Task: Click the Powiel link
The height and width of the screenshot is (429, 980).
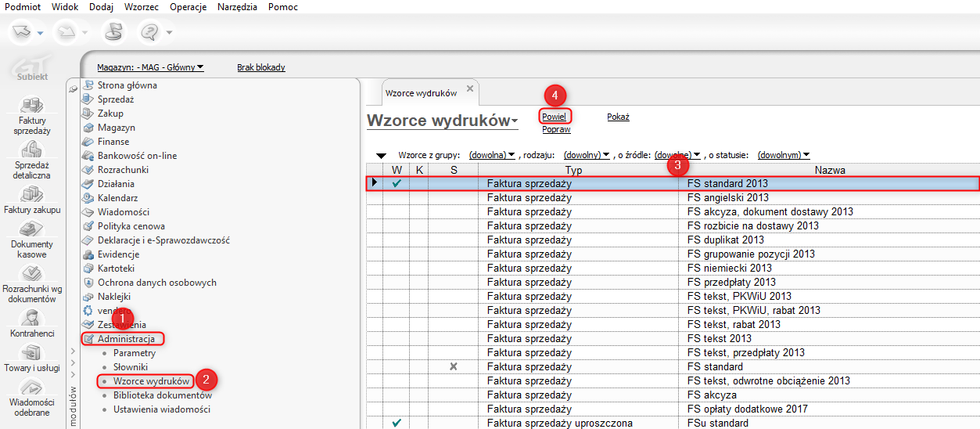Action: pos(554,117)
